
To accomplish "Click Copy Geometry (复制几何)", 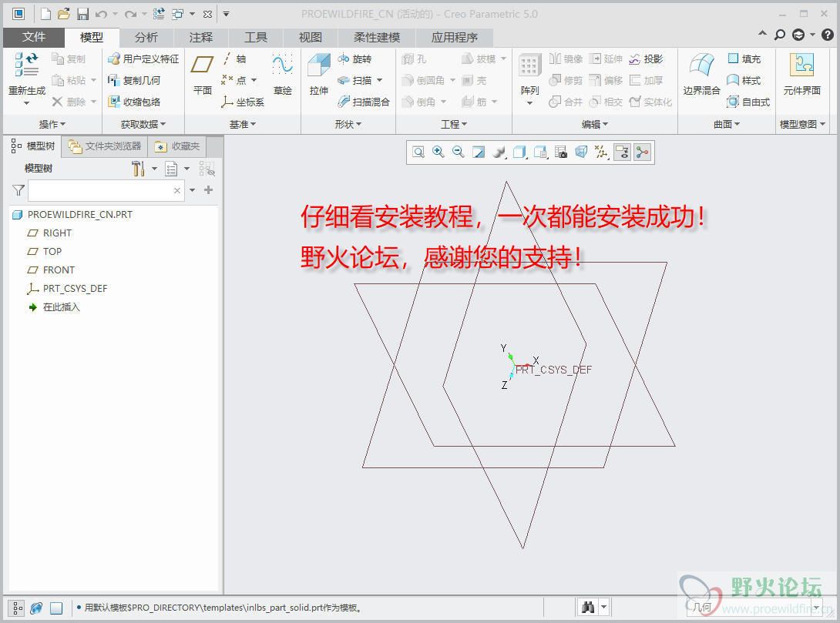I will point(134,80).
